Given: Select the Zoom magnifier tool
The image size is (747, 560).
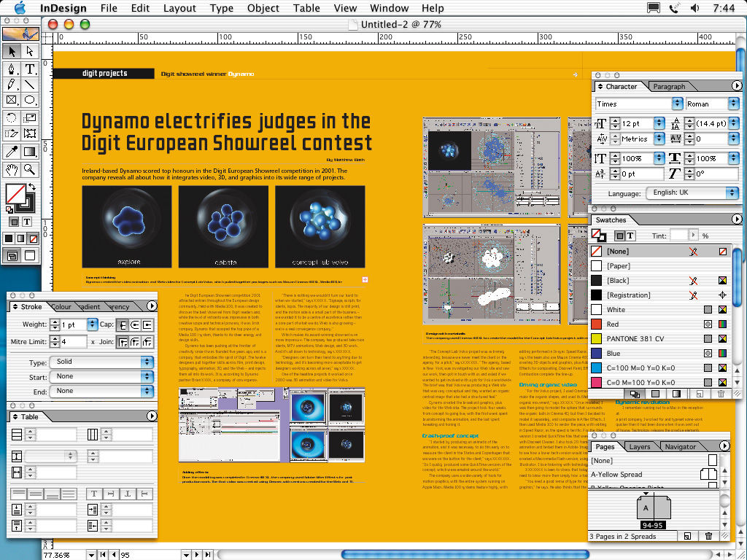Looking at the screenshot, I should 29,169.
